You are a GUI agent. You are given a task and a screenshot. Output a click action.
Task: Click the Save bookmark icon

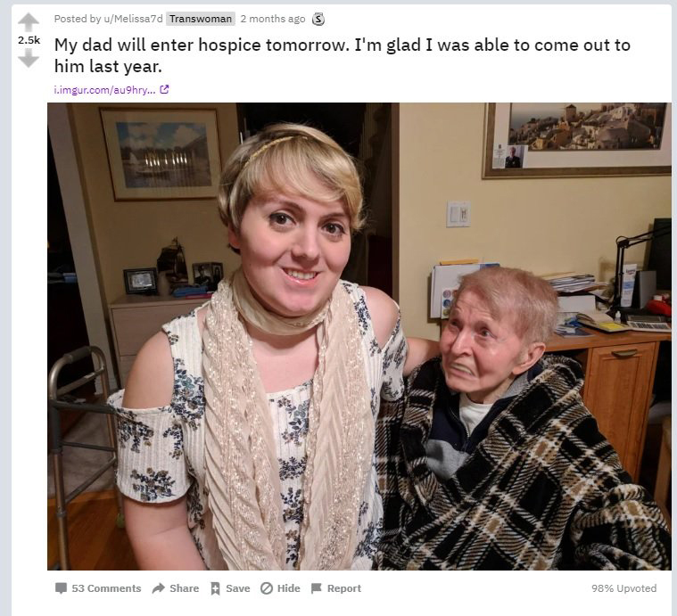pos(215,588)
